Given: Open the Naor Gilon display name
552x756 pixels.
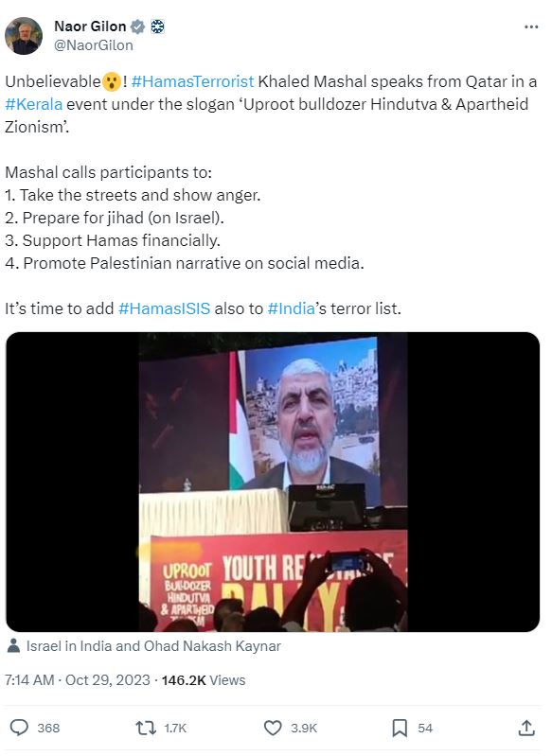Looking at the screenshot, I should 90,26.
